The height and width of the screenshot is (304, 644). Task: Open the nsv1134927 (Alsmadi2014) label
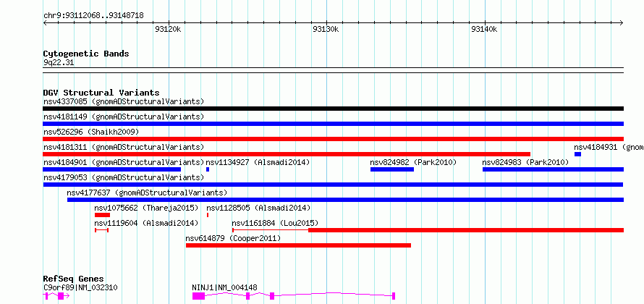click(x=258, y=162)
